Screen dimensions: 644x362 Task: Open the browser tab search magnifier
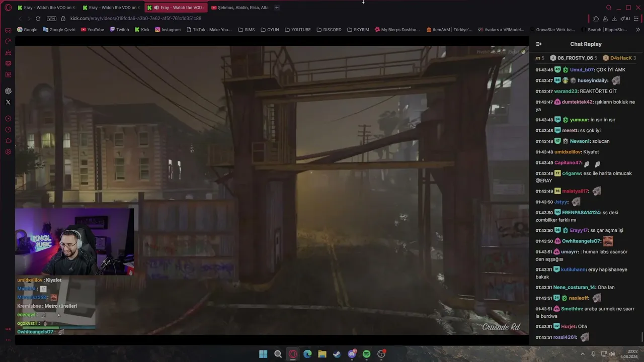click(x=609, y=8)
